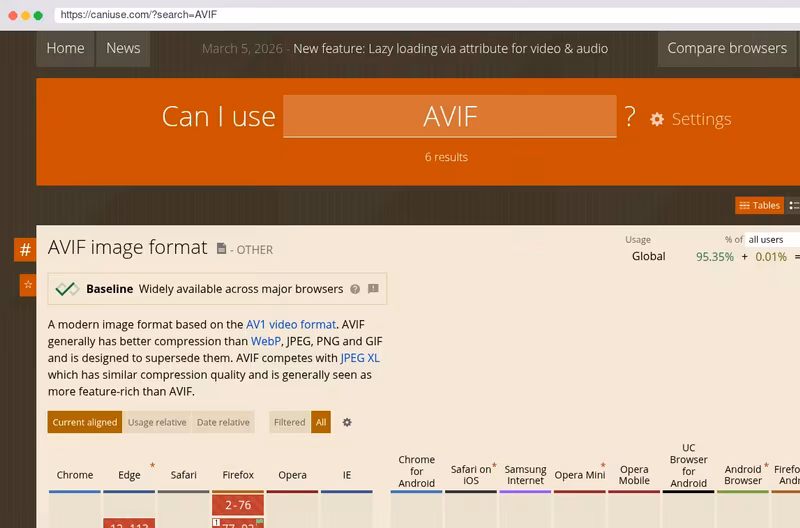Click the Firefox 2-76 unsupported version cell
Image resolution: width=800 pixels, height=528 pixels.
coord(238,505)
